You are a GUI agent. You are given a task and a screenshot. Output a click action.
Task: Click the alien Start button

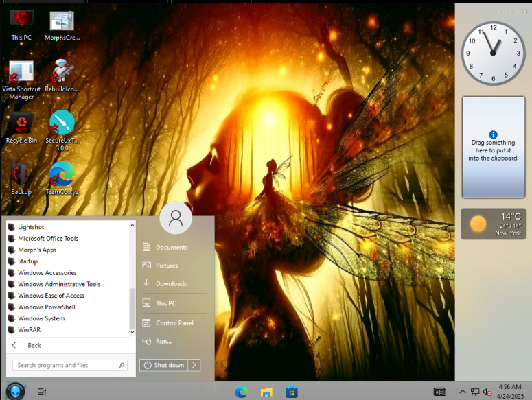coord(15,392)
